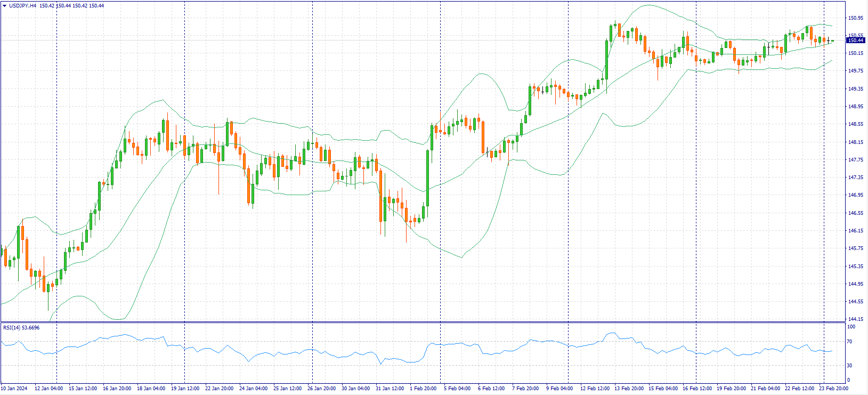
Task: Click the USDJPY,H4 chart title text
Action: [x=23, y=5]
